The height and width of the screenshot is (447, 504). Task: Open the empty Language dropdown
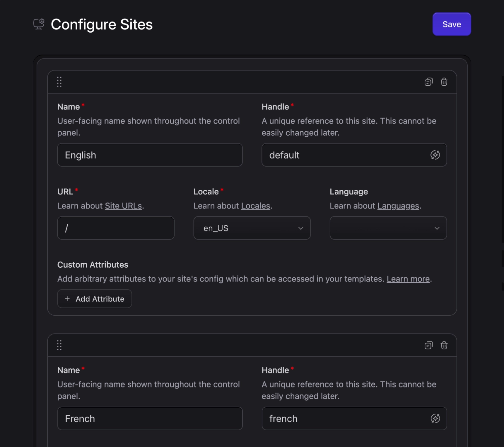pos(388,228)
